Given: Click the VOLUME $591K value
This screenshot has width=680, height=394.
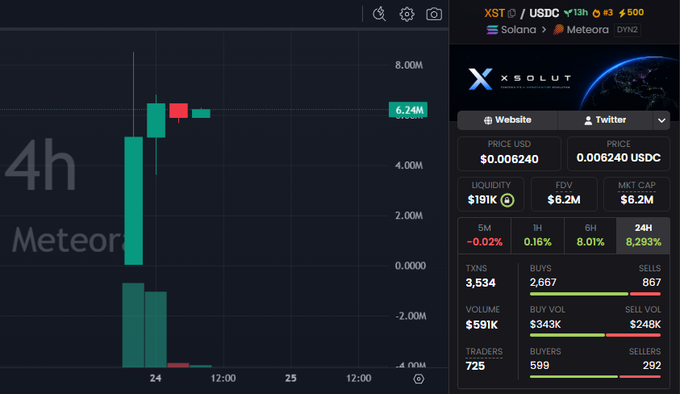Looking at the screenshot, I should point(481,325).
